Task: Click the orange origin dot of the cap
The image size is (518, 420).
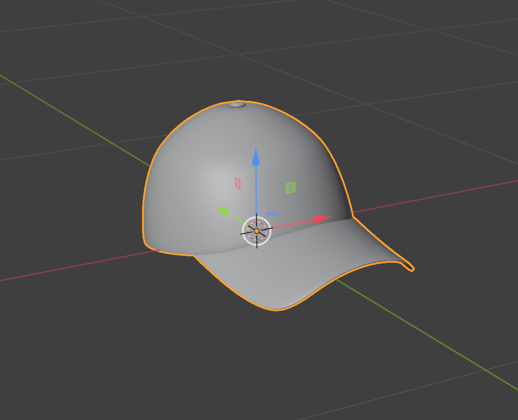Action: pyautogui.click(x=257, y=230)
